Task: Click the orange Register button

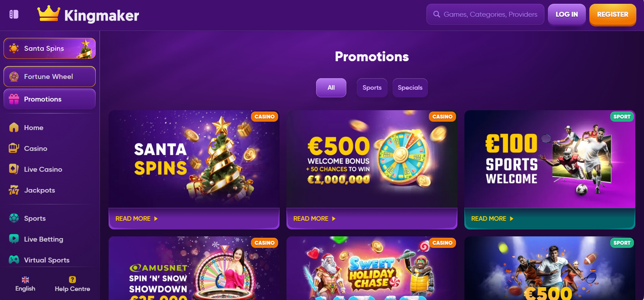Action: click(613, 14)
